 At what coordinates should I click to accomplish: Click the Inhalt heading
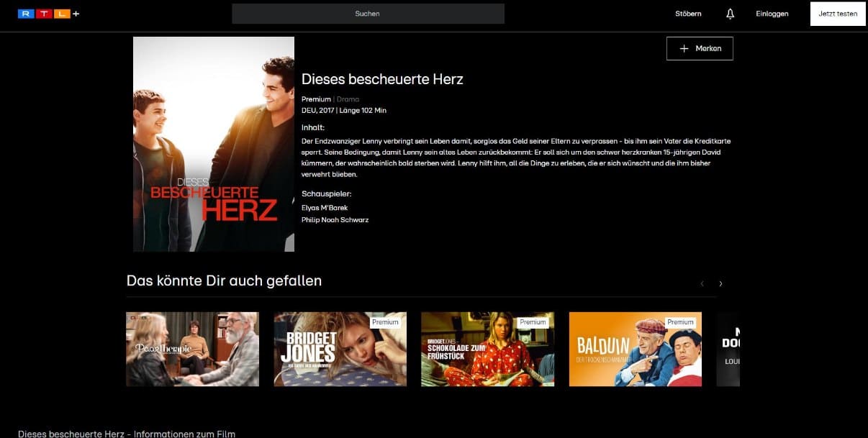[313, 127]
